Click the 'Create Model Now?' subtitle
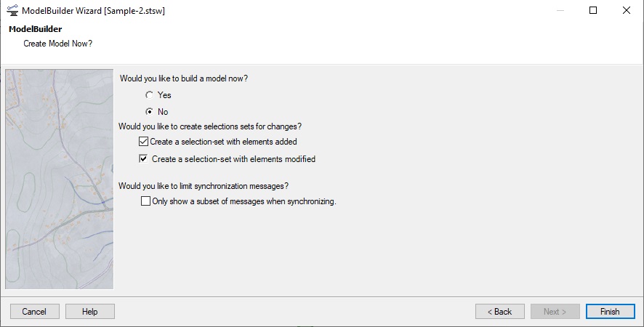This screenshot has width=644, height=327. [53, 43]
